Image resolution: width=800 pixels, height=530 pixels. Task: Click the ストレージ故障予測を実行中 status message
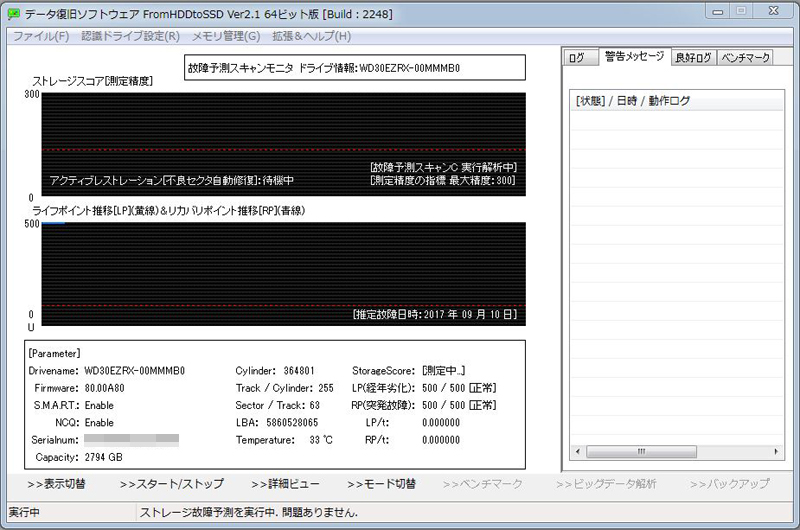(248, 512)
